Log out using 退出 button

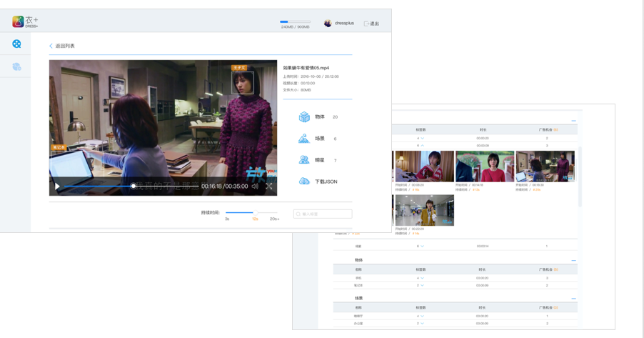371,24
